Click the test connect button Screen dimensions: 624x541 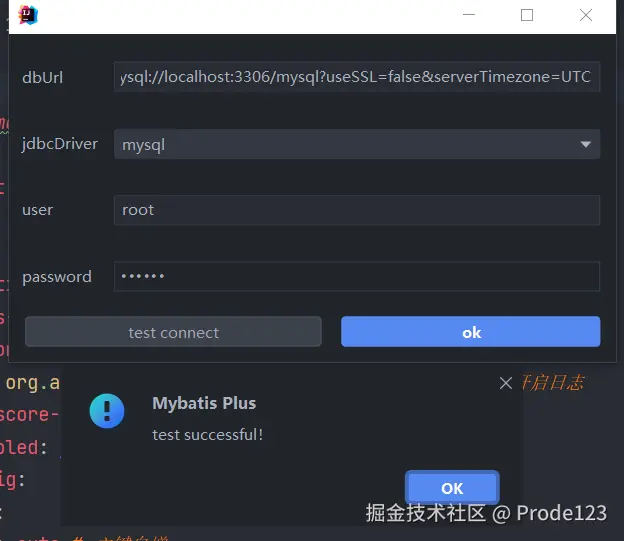(173, 332)
